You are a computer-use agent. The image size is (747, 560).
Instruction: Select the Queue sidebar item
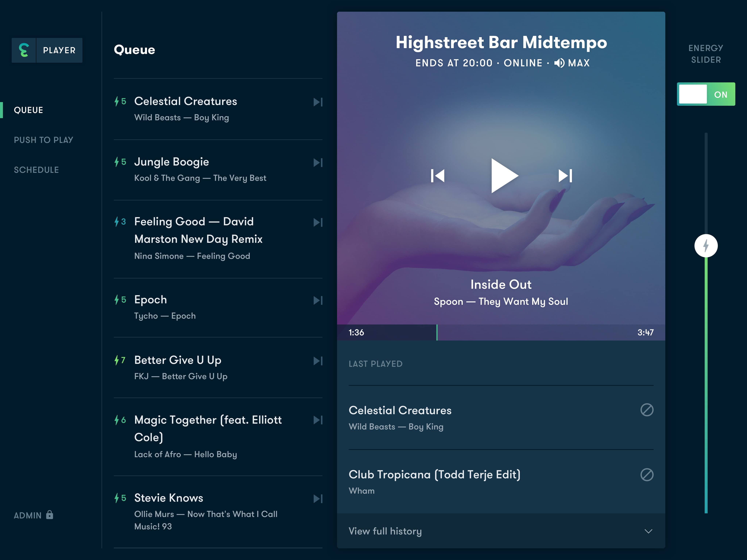(29, 110)
